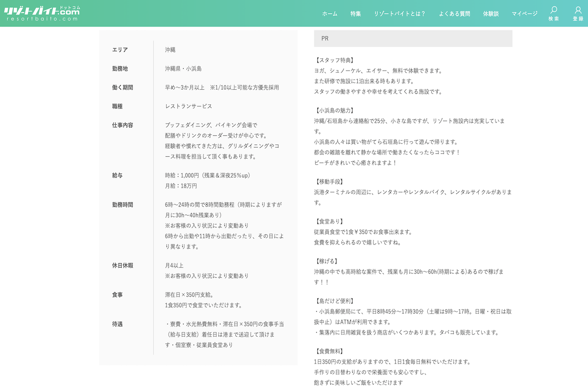The image size is (588, 392).
Task: Go to the ホーム menu item
Action: point(330,14)
